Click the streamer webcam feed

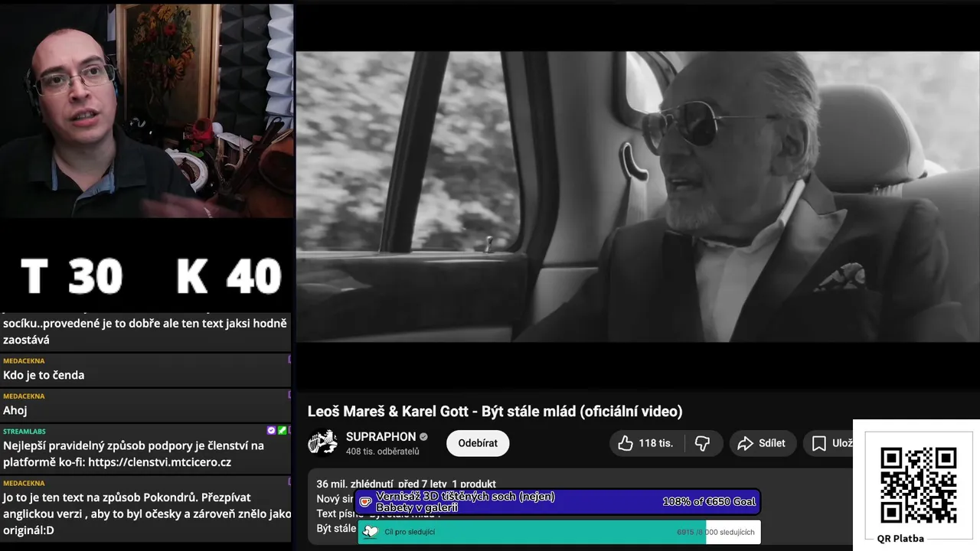point(146,111)
